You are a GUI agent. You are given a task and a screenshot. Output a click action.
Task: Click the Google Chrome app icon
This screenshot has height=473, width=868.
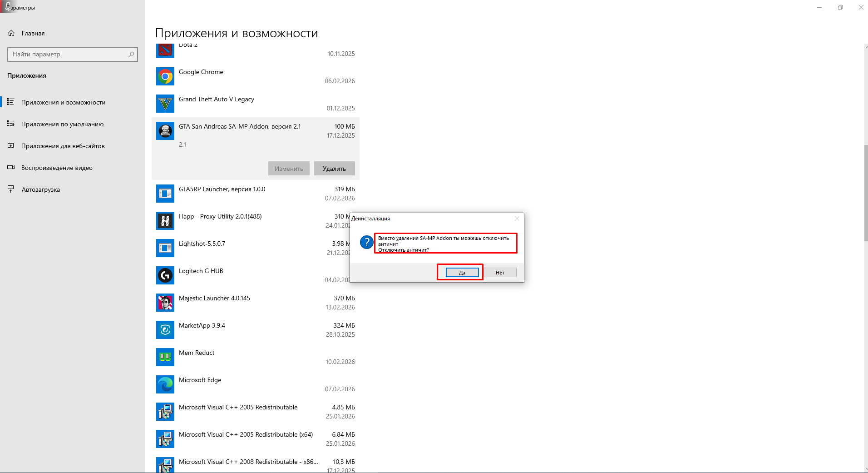pyautogui.click(x=165, y=76)
